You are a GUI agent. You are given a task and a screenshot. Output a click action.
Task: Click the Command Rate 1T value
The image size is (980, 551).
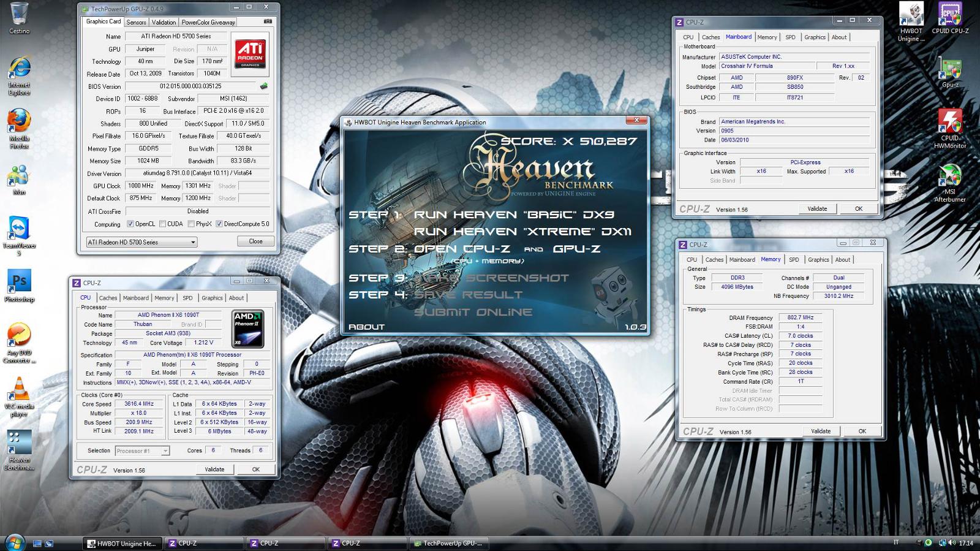[801, 381]
